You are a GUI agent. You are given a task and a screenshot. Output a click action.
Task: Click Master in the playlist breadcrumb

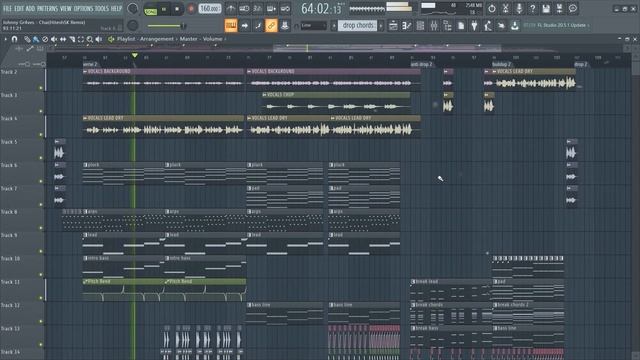click(x=189, y=39)
